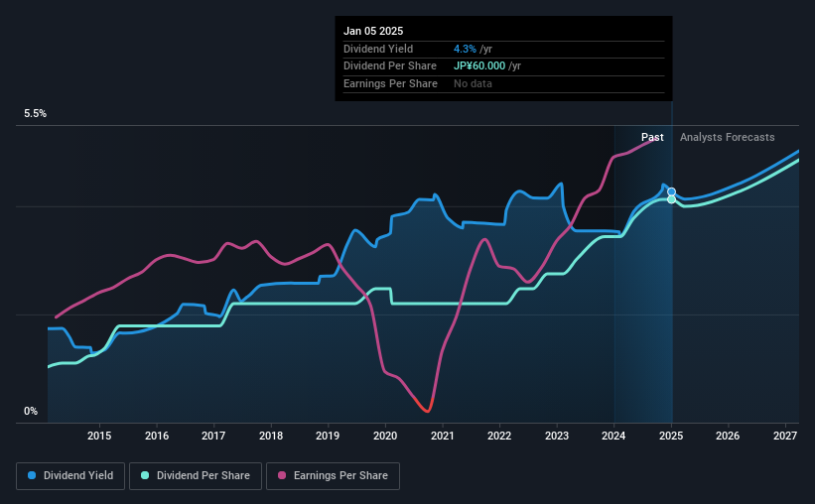The height and width of the screenshot is (504, 815).
Task: Select the blue Dividend Yield data point marker
Action: coord(671,192)
